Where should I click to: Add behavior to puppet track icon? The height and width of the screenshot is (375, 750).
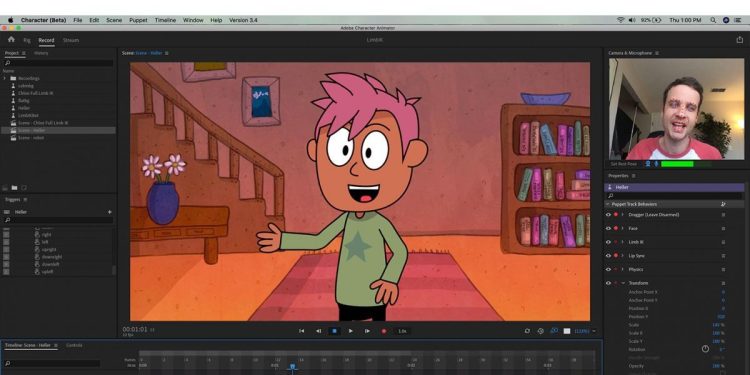(x=723, y=204)
